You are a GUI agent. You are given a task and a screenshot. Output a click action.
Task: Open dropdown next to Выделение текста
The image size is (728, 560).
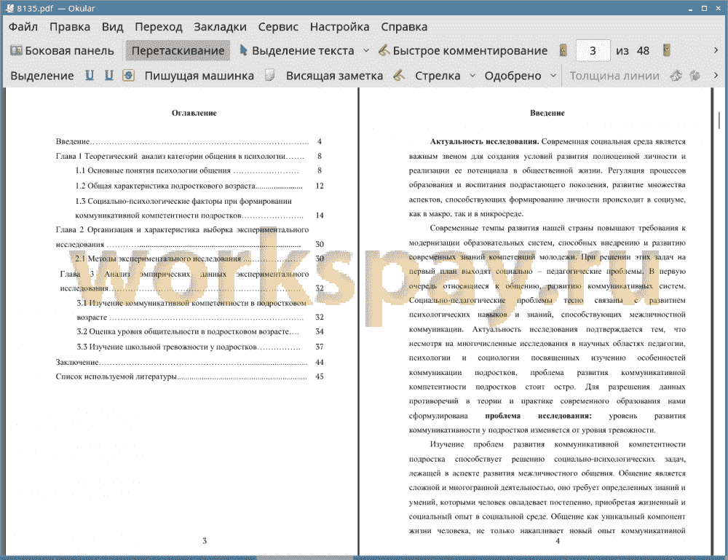[x=366, y=50]
